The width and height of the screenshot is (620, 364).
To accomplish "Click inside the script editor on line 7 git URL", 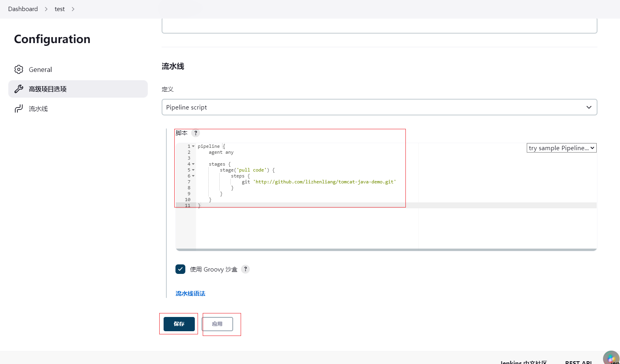I will point(324,182).
